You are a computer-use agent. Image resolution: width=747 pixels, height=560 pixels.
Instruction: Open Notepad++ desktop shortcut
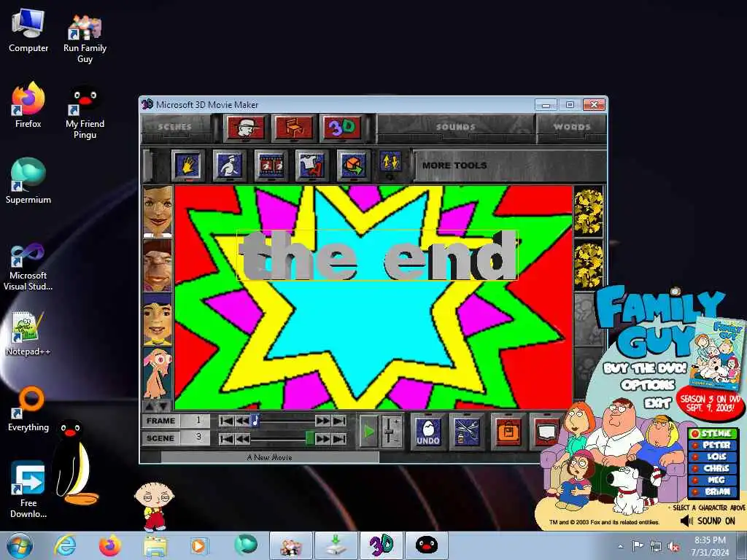28,332
